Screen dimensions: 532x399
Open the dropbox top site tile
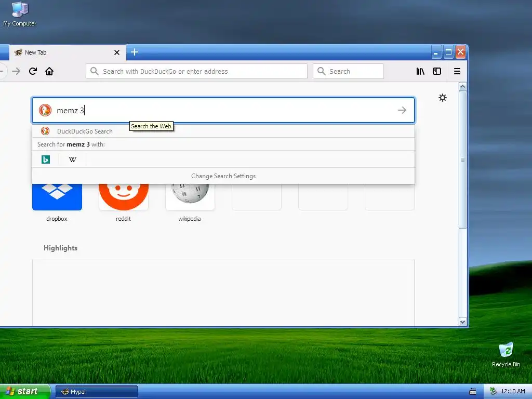point(57,197)
